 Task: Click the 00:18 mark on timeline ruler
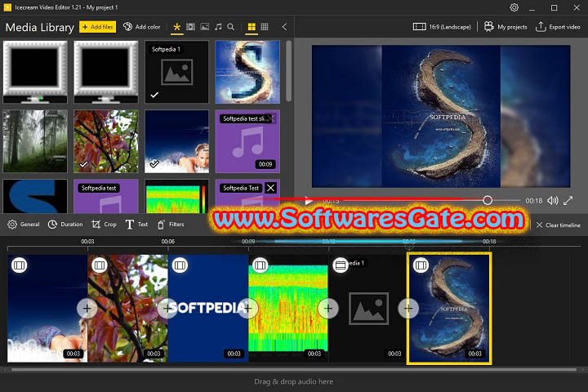pyautogui.click(x=489, y=241)
